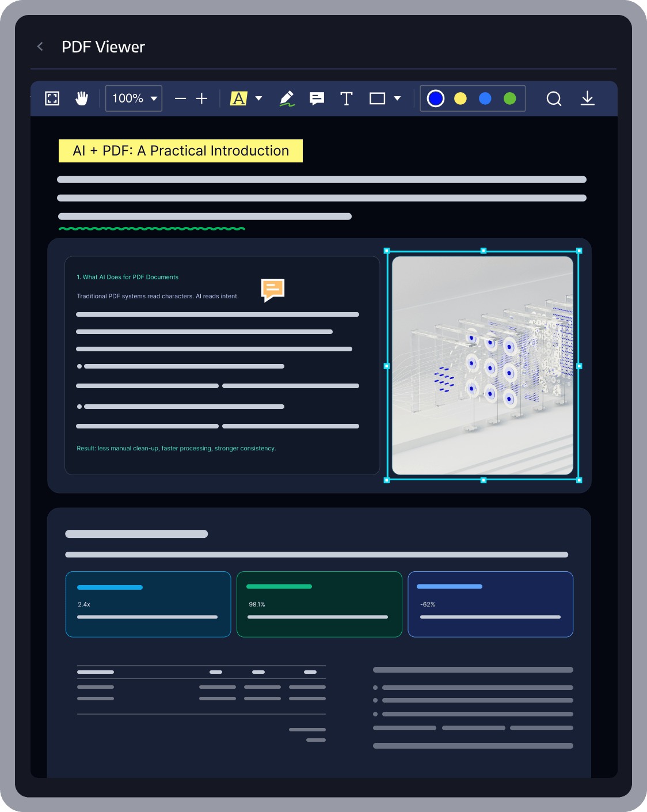Select the rectangle shape tool
Screen dimensions: 647x812
pos(377,98)
